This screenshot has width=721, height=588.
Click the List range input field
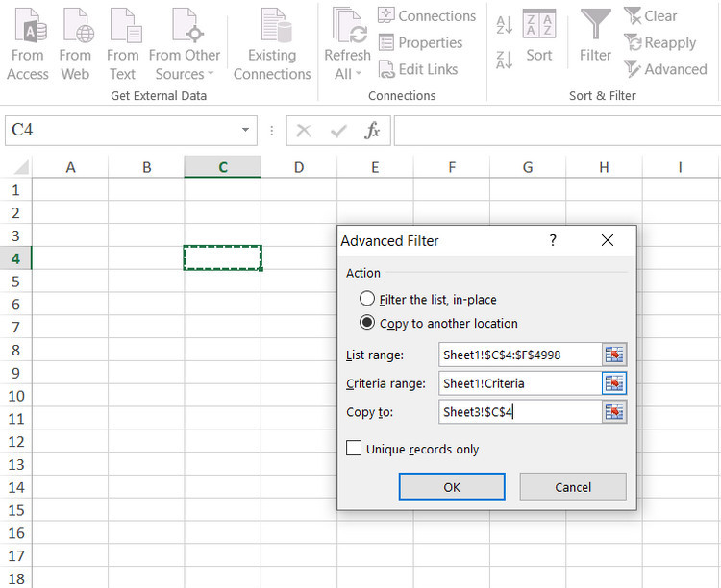520,355
